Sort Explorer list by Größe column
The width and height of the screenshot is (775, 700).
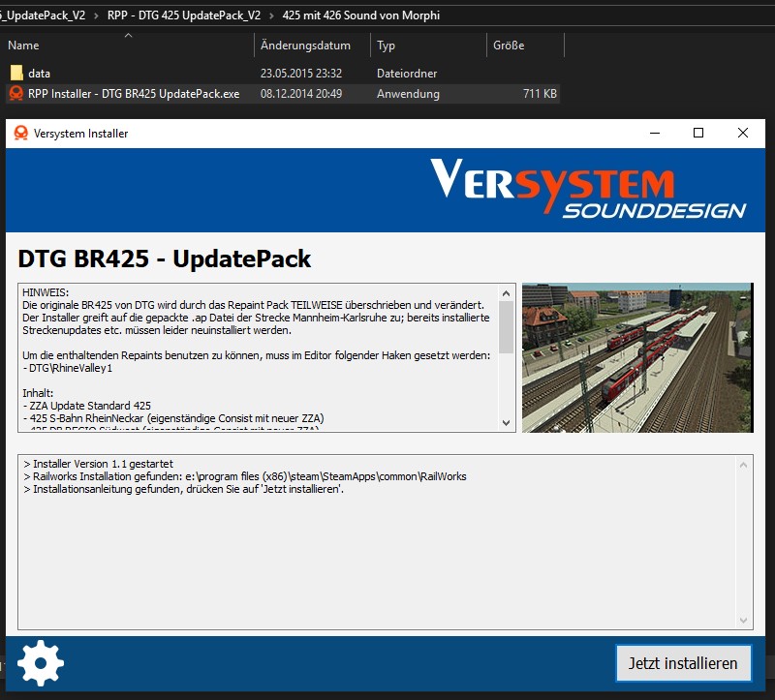click(x=509, y=45)
